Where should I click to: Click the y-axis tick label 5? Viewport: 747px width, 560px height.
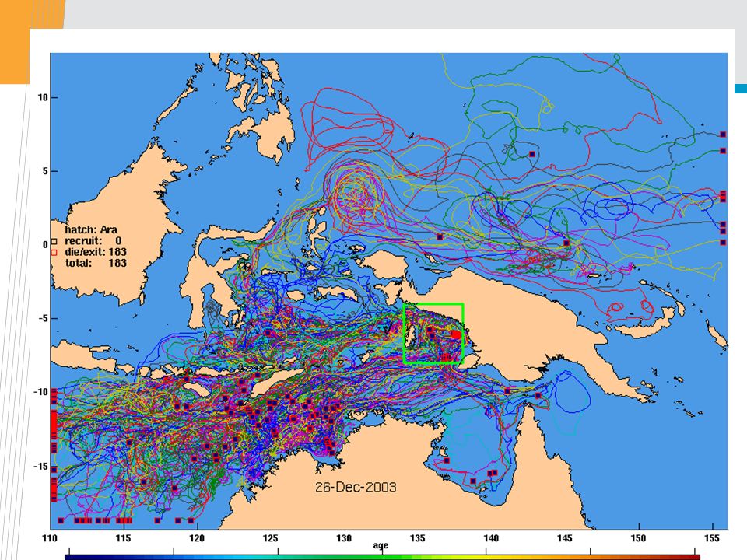45,171
